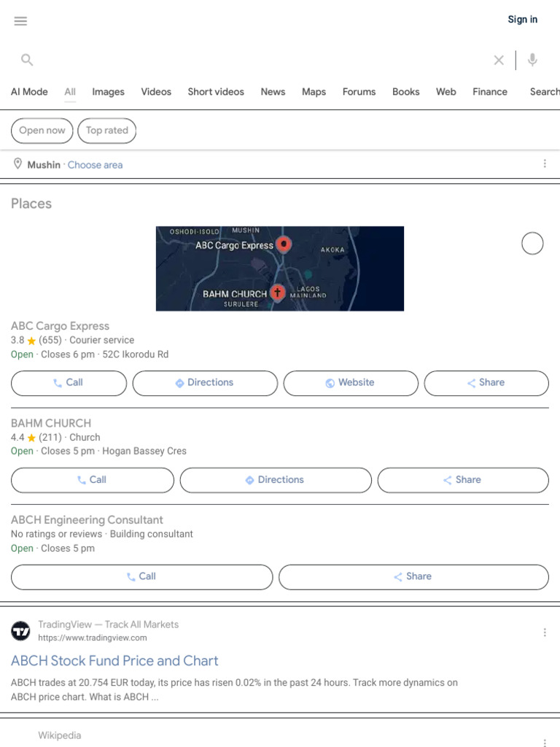The height and width of the screenshot is (747, 560).
Task: Share BAHM CHURCH listing
Action: (x=463, y=480)
